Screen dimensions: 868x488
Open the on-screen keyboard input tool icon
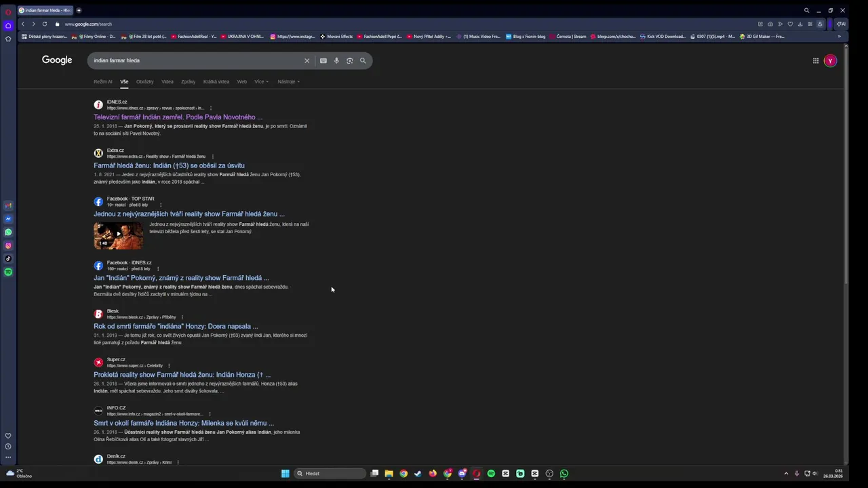323,60
